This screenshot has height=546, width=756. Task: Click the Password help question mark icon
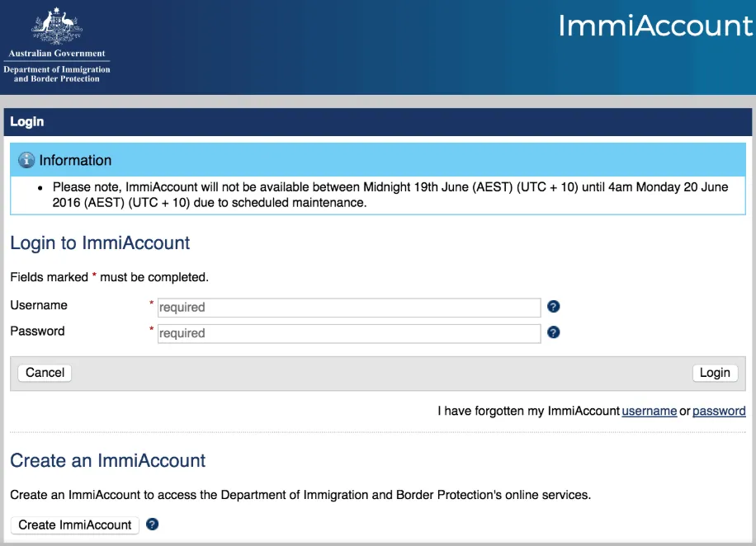point(554,332)
